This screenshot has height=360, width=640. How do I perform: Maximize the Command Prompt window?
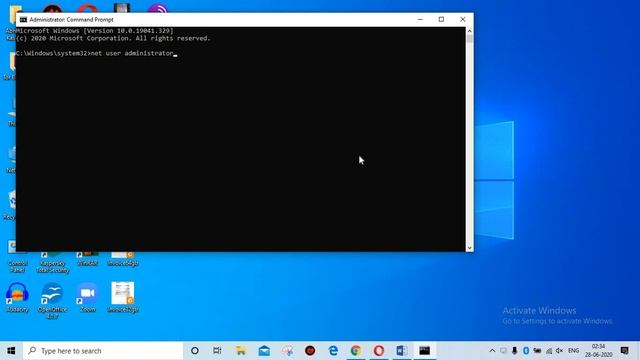pos(441,19)
